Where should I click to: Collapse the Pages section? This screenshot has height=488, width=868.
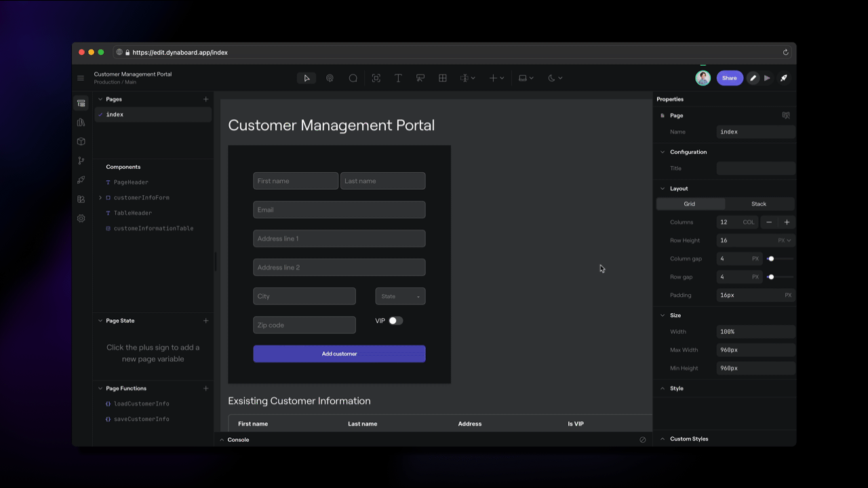coord(100,99)
